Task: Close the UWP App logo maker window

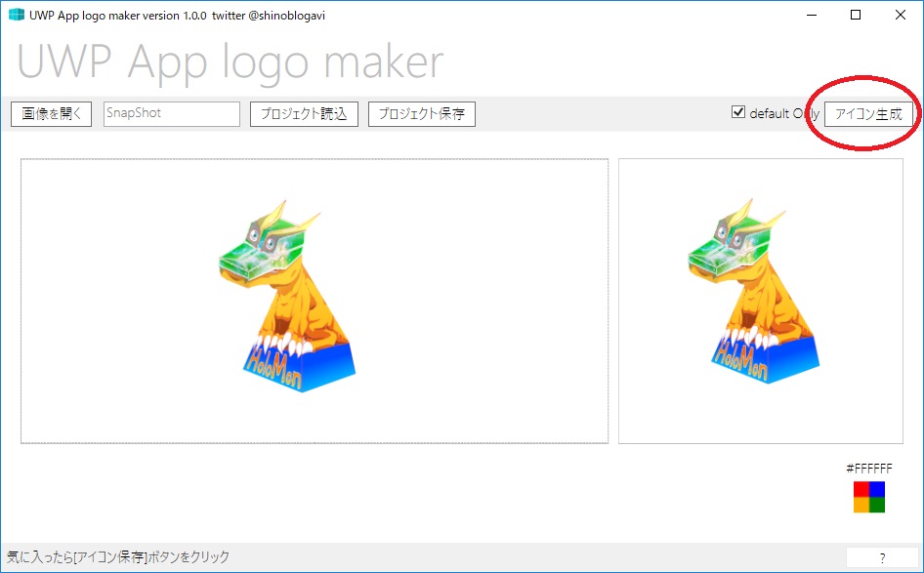Action: 901,16
